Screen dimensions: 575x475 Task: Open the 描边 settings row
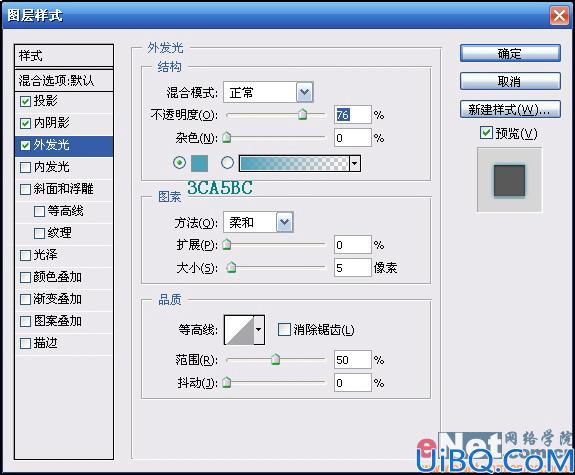tap(64, 343)
